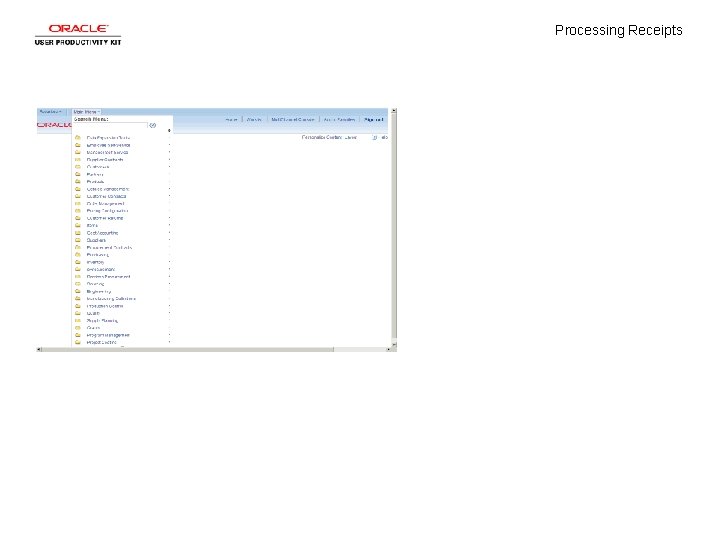Click the Procurement Contracts folder icon

[78, 248]
